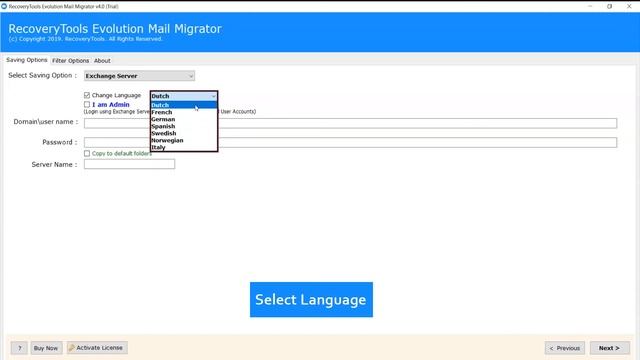Restore down the Mail Migrator window
The width and height of the screenshot is (640, 360).
click(609, 6)
